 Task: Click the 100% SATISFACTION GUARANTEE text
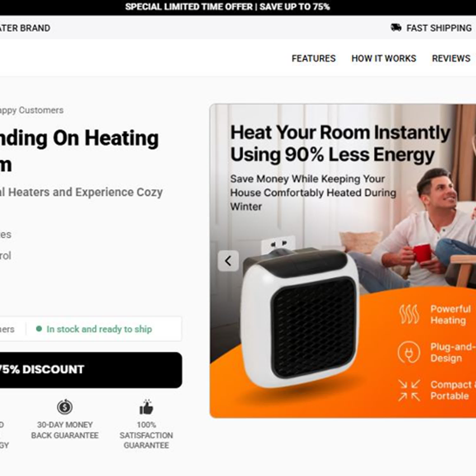pyautogui.click(x=146, y=435)
